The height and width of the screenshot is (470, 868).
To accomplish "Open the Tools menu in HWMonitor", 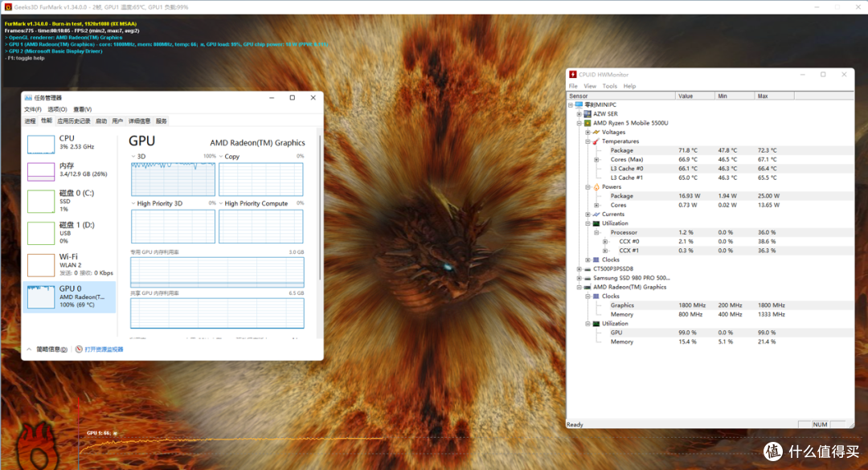I will [609, 86].
